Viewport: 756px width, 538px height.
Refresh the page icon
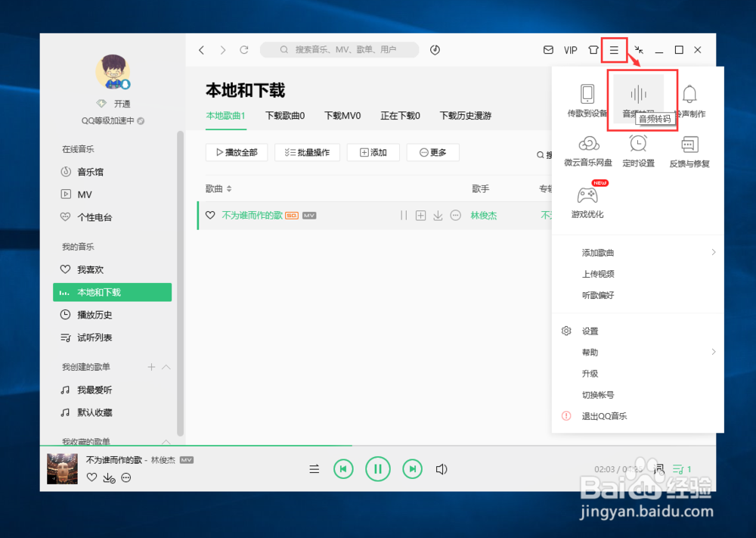point(244,50)
